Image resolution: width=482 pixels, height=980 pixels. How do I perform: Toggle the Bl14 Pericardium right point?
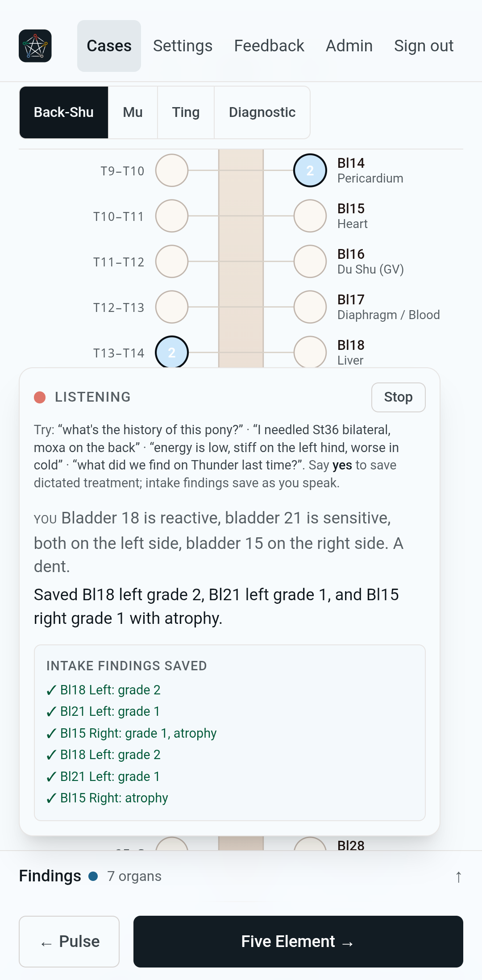(x=310, y=170)
